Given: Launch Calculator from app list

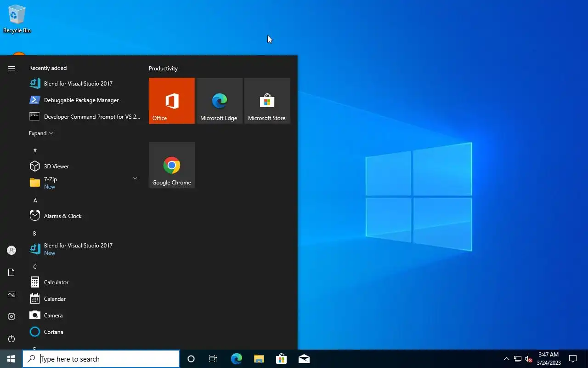Looking at the screenshot, I should pos(85,282).
